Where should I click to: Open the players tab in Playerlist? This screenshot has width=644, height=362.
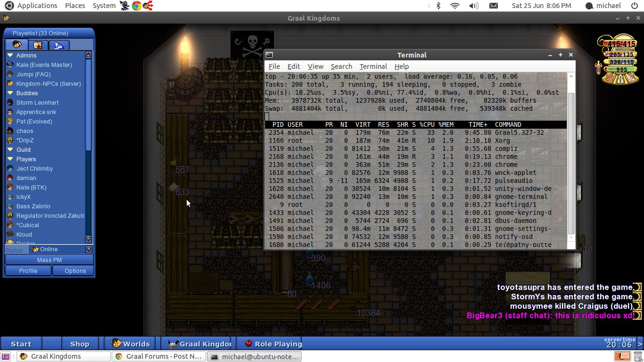coord(17,45)
